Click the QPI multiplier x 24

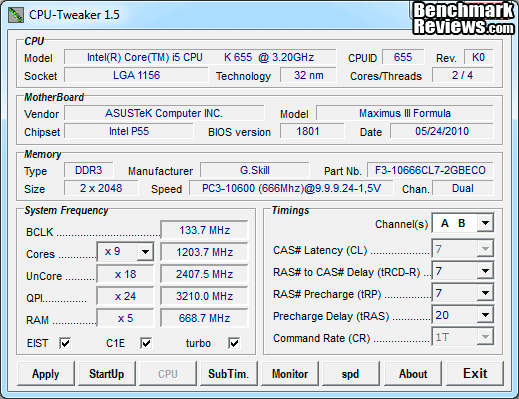click(125, 296)
